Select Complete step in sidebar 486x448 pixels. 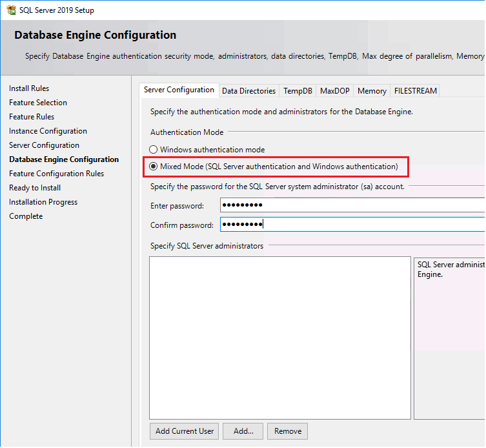click(x=26, y=216)
